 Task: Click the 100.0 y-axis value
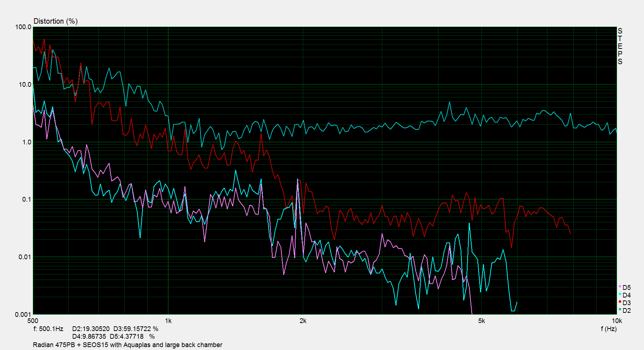tap(23, 27)
